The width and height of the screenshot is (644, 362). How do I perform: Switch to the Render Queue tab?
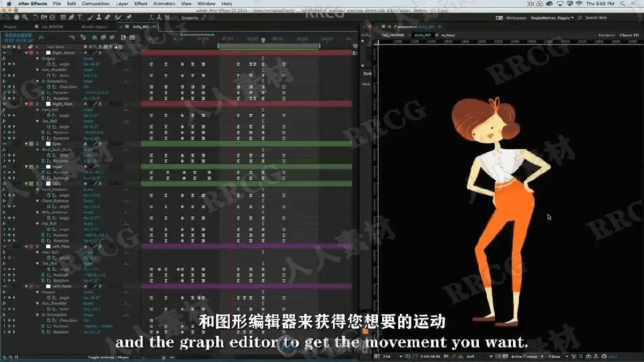94,27
